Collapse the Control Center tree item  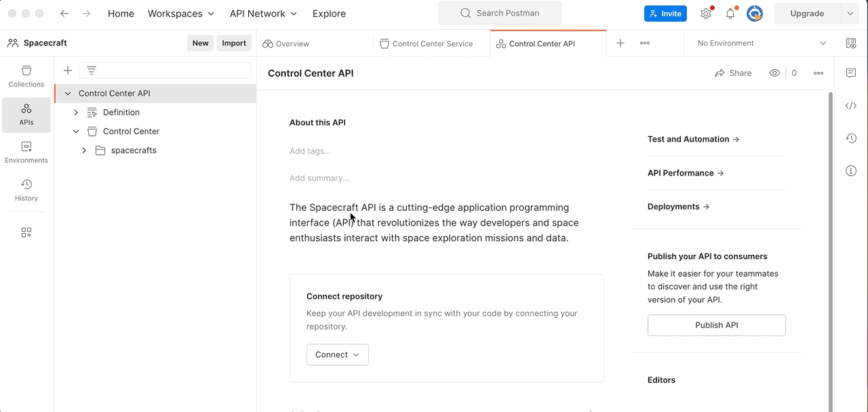pos(76,131)
